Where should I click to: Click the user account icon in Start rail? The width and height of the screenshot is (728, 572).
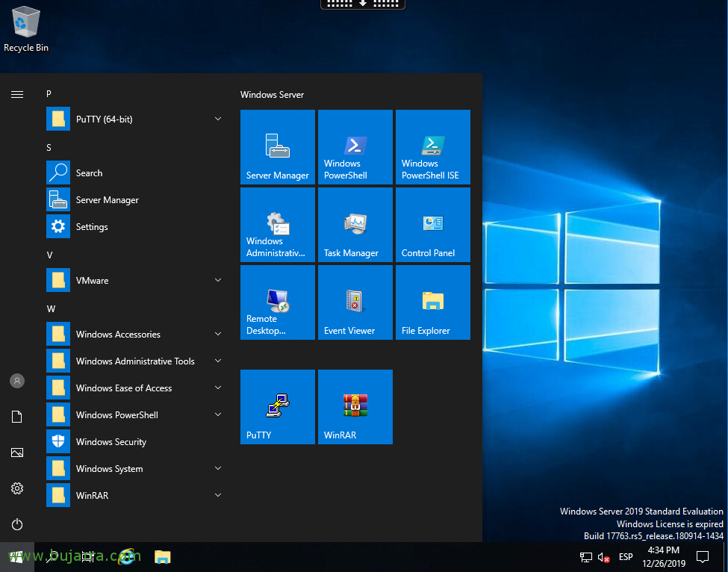click(17, 381)
